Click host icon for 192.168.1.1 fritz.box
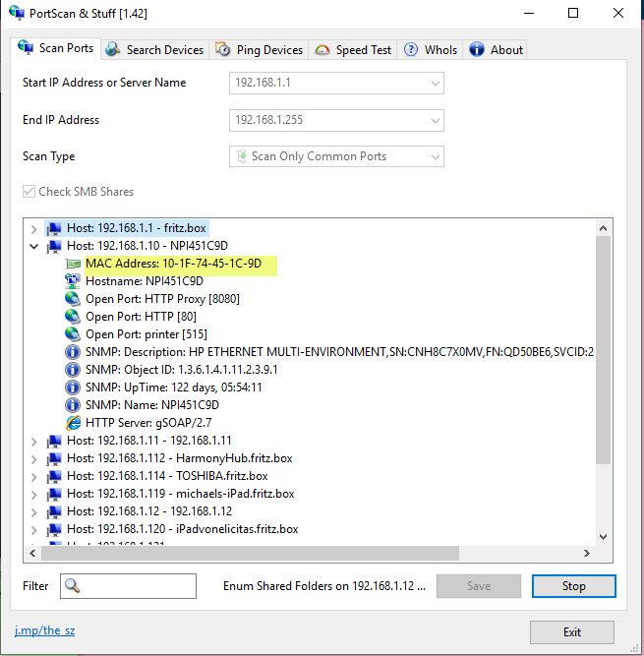 point(54,228)
